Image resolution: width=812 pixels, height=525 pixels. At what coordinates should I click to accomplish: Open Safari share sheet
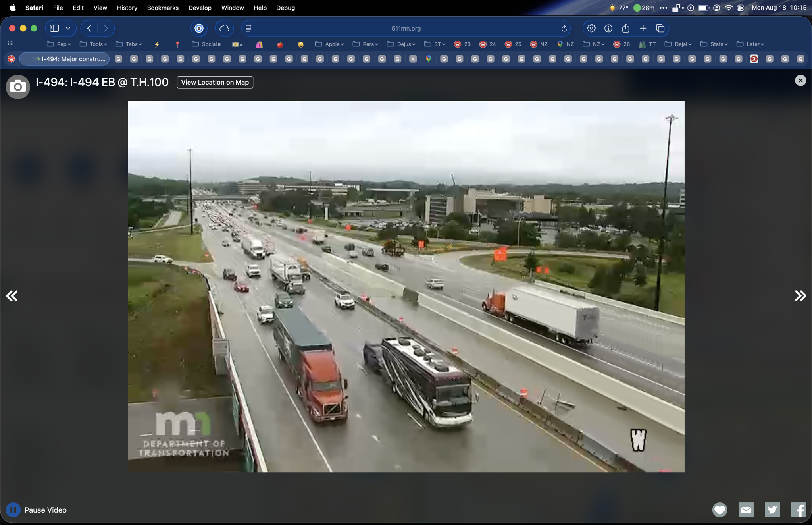[625, 28]
